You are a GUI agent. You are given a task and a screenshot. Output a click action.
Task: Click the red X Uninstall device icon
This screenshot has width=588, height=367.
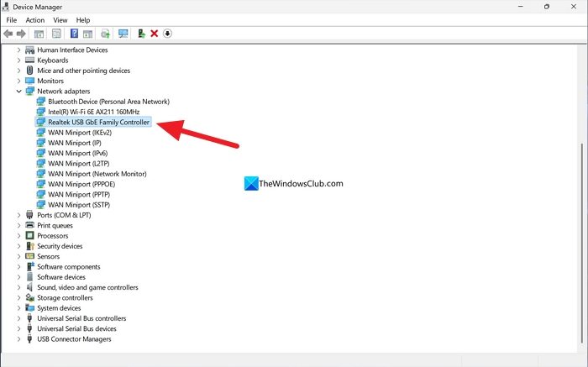pos(154,34)
